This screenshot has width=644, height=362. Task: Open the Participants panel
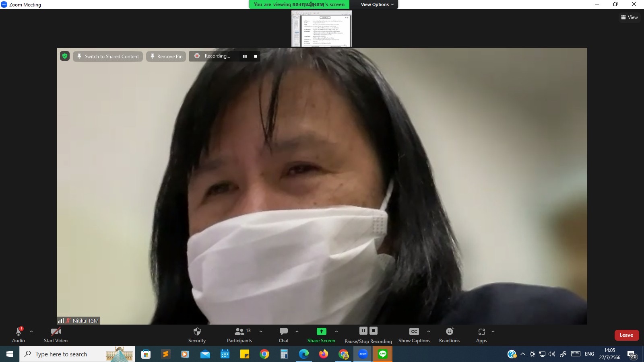pyautogui.click(x=239, y=335)
